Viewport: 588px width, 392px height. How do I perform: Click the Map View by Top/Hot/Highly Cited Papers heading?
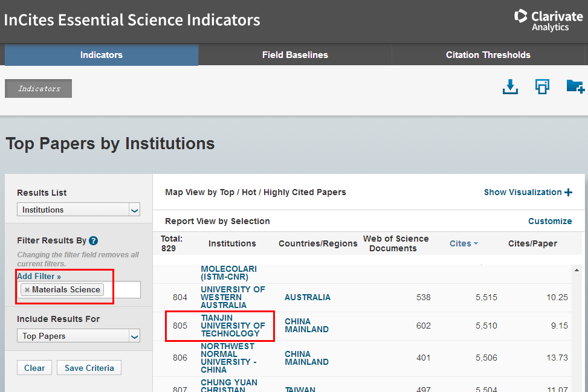pyautogui.click(x=256, y=192)
